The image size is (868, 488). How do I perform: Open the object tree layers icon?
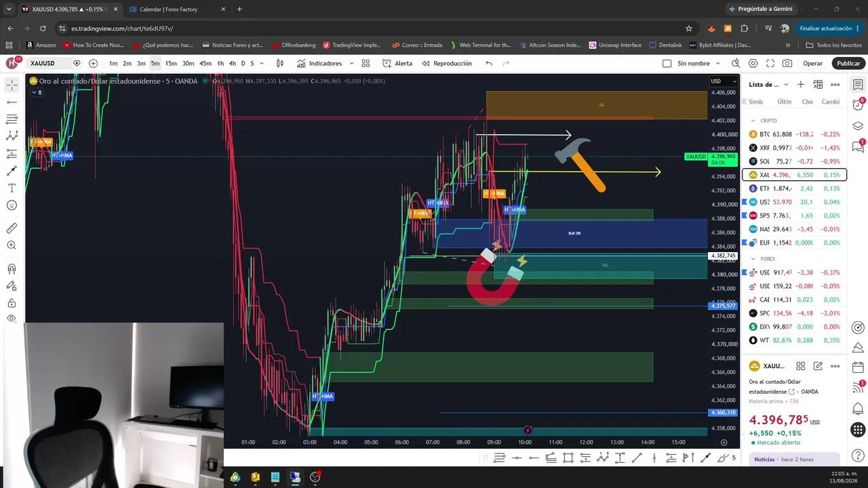pyautogui.click(x=858, y=126)
